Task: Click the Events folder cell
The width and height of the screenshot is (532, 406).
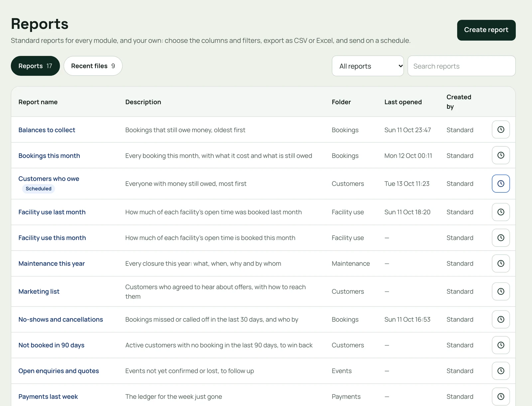Action: coord(341,371)
